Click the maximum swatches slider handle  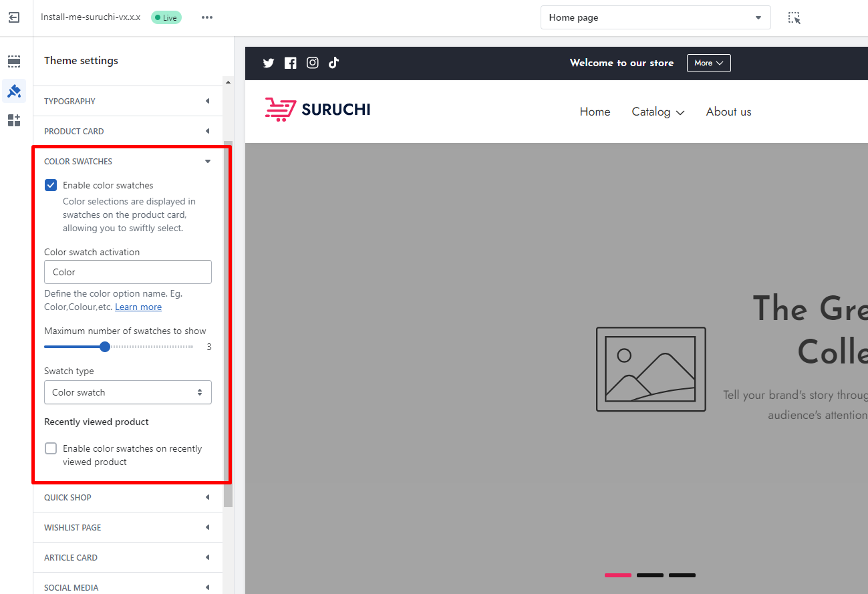point(105,347)
